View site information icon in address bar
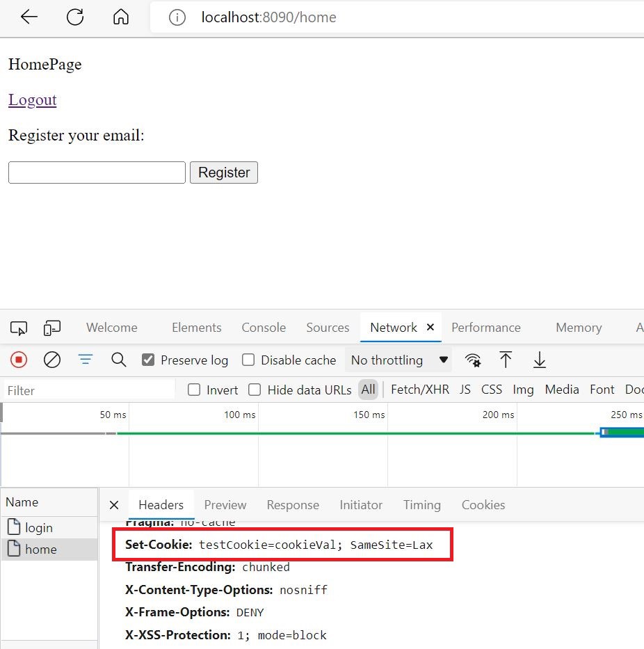 pyautogui.click(x=177, y=17)
